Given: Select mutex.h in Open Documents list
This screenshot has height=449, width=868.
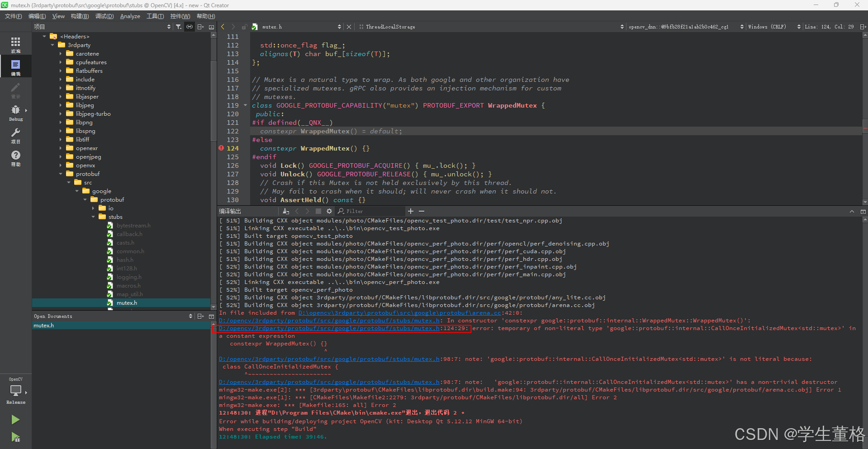Looking at the screenshot, I should coord(121,326).
